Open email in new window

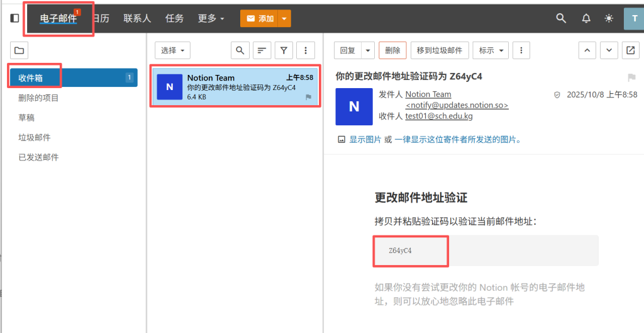630,50
